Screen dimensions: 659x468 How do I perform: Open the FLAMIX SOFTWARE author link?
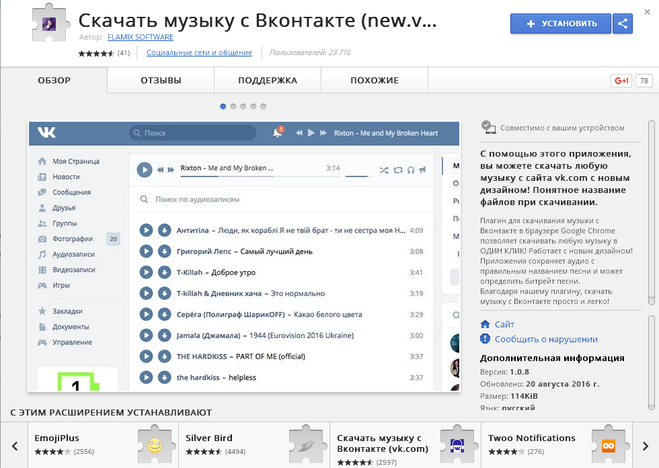click(140, 37)
